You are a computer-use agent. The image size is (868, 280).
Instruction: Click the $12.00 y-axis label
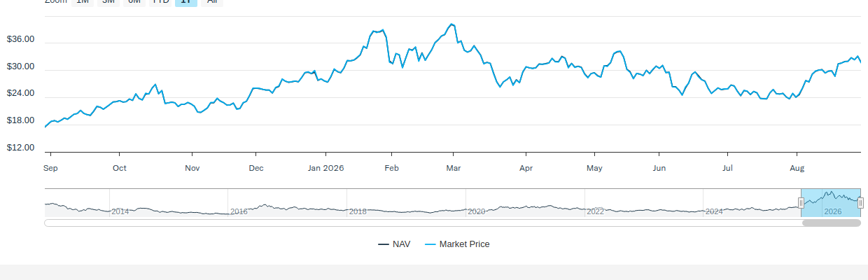pyautogui.click(x=20, y=148)
